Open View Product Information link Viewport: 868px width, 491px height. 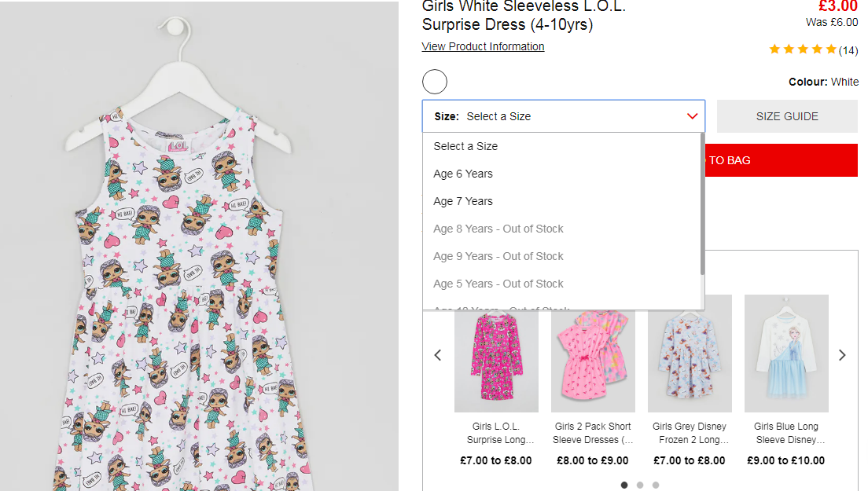pyautogui.click(x=483, y=46)
